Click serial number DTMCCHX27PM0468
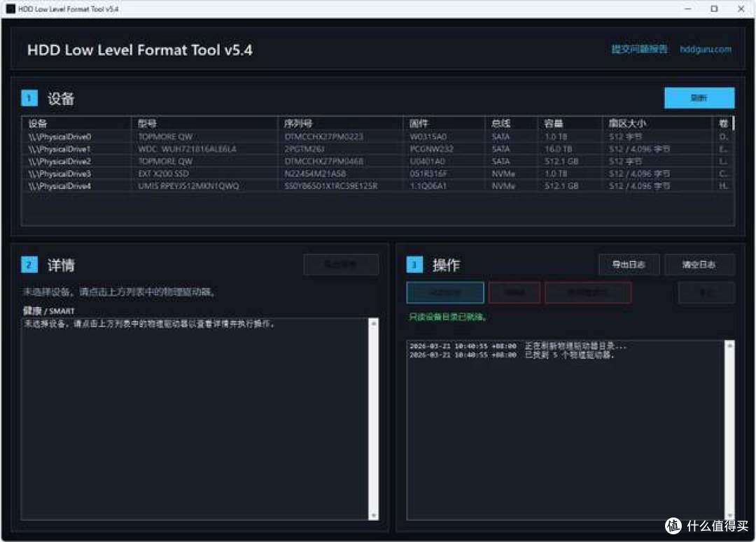This screenshot has height=542, width=756. click(323, 162)
